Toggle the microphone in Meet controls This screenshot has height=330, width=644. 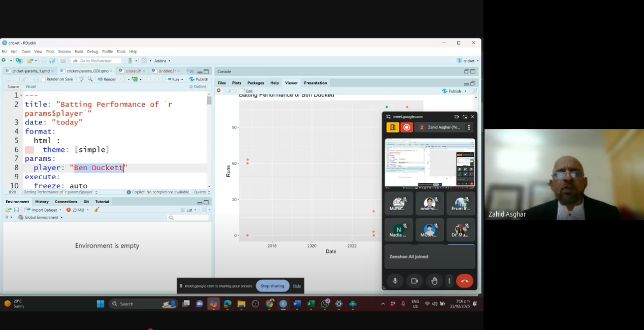click(395, 281)
